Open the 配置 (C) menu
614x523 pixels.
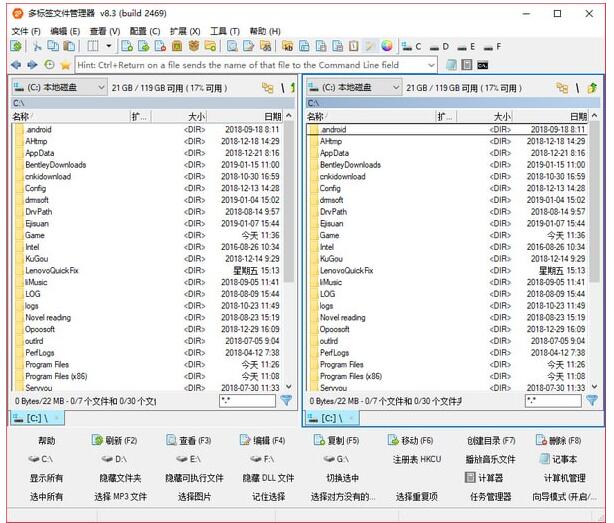(x=145, y=31)
